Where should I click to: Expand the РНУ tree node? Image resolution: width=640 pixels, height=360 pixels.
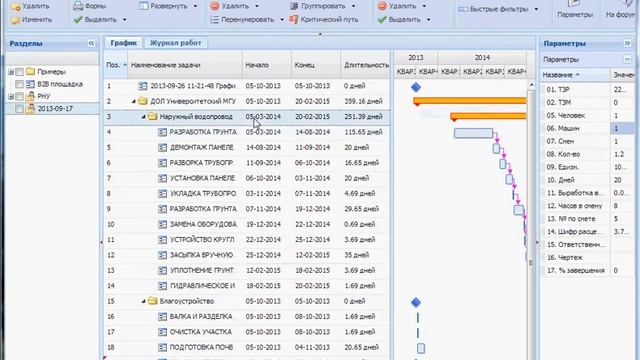[x=11, y=97]
